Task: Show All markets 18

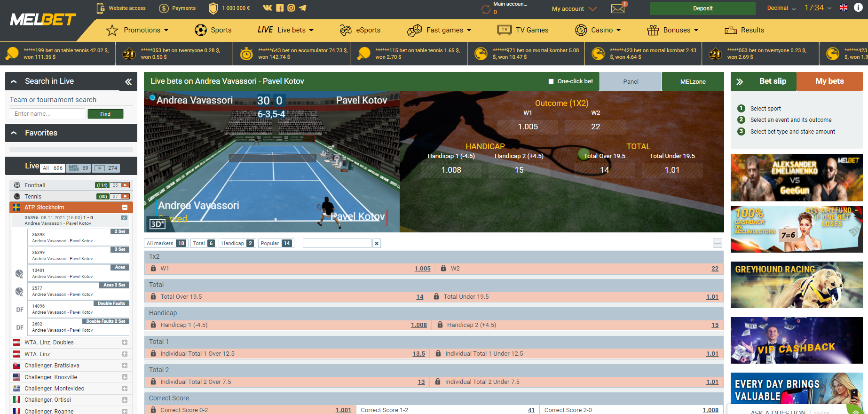Action: pyautogui.click(x=166, y=243)
